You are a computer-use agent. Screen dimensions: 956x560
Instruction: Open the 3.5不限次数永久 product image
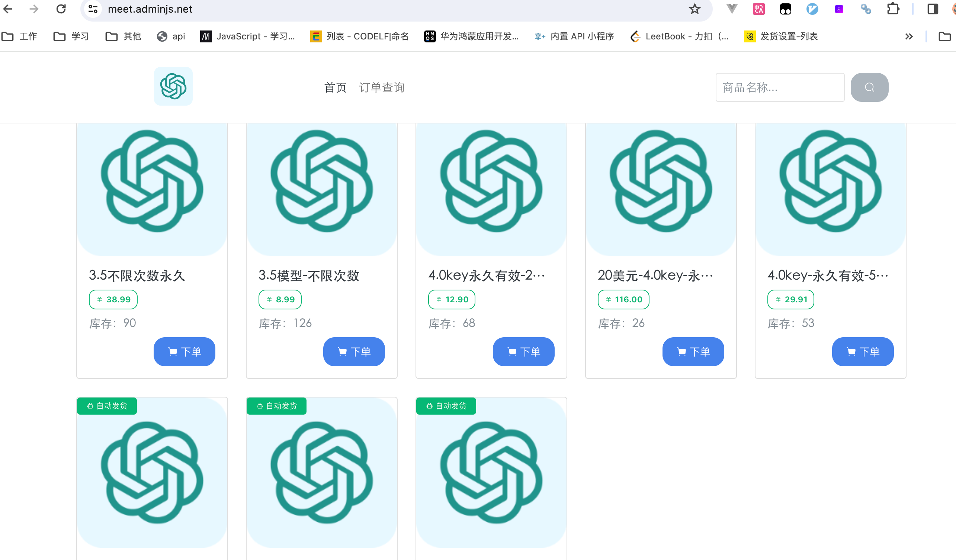[152, 190]
